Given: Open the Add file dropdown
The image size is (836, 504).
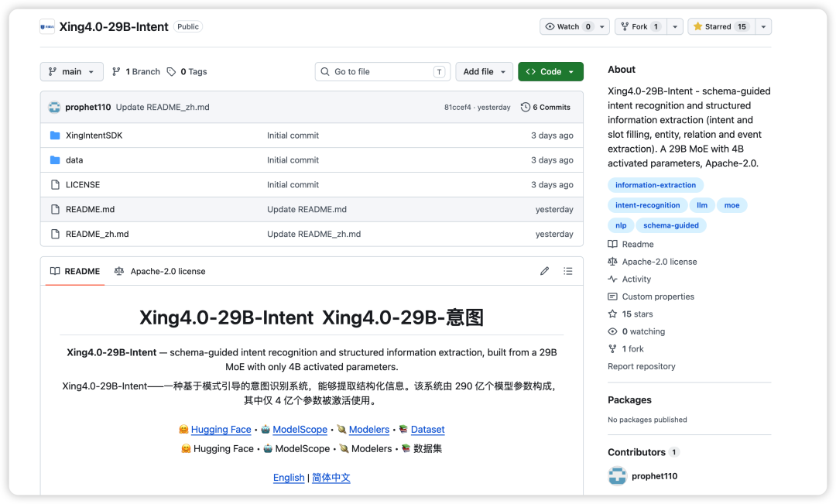Looking at the screenshot, I should (x=484, y=71).
